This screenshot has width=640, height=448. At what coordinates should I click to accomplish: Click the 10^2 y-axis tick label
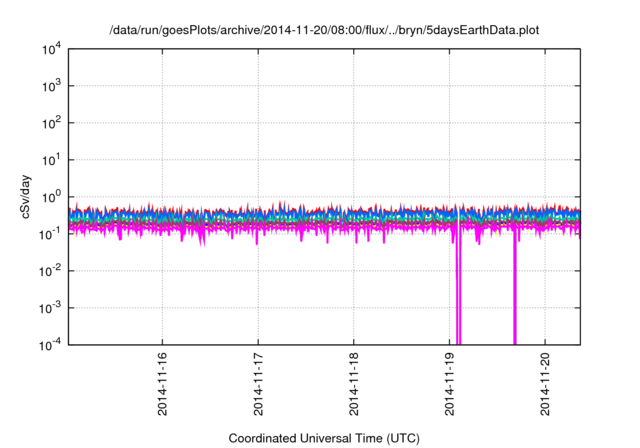52,123
